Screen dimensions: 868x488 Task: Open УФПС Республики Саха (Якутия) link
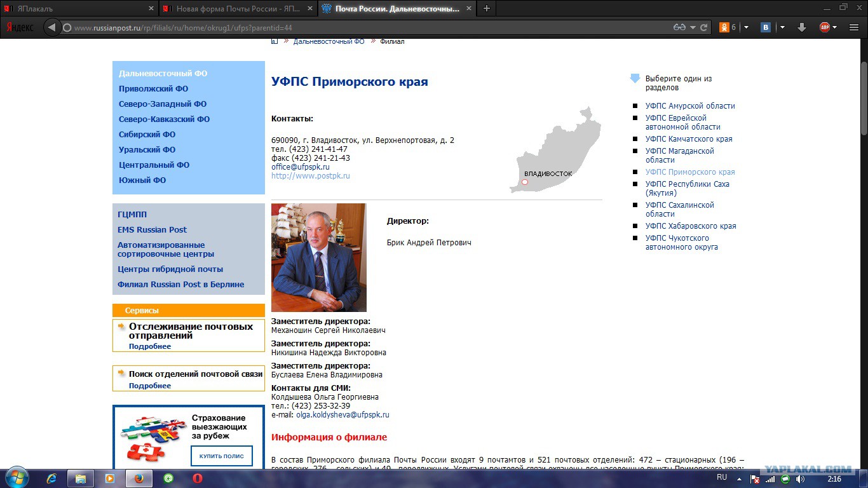[688, 189]
